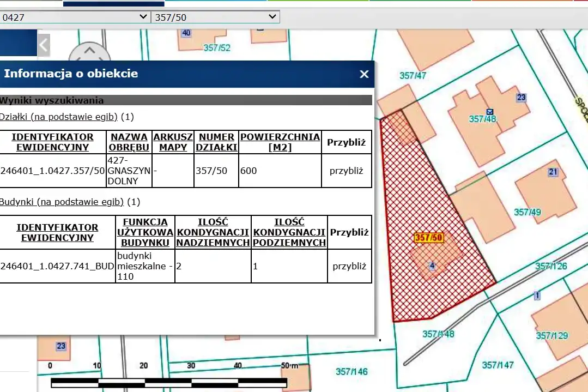The image size is (588, 392).
Task: Open the Działki (na podstawie egib) link
Action: click(59, 117)
